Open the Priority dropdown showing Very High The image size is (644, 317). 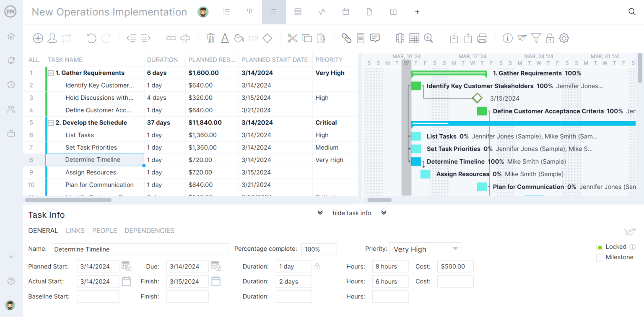point(425,249)
